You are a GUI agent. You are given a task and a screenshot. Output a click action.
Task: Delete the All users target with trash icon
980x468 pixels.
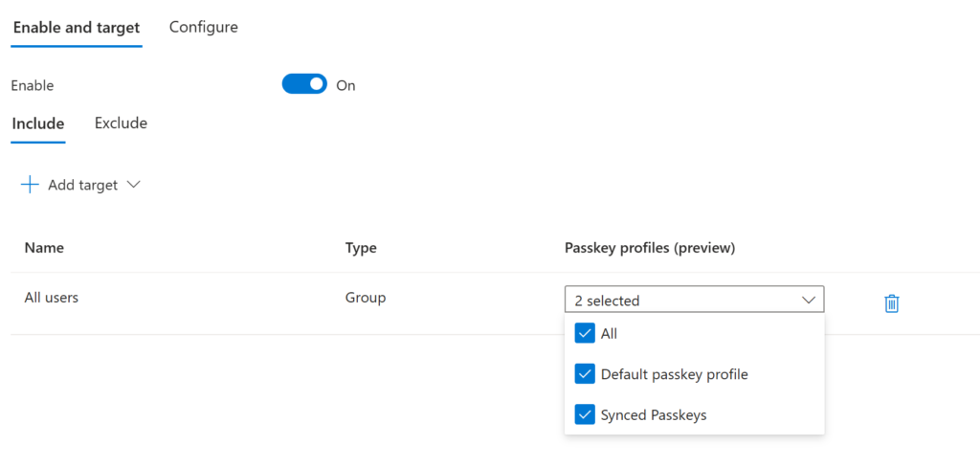(891, 303)
